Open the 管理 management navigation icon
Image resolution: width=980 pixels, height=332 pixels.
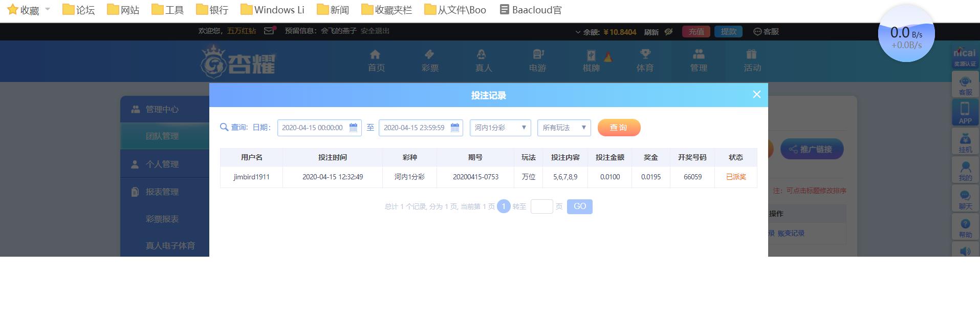(x=699, y=61)
